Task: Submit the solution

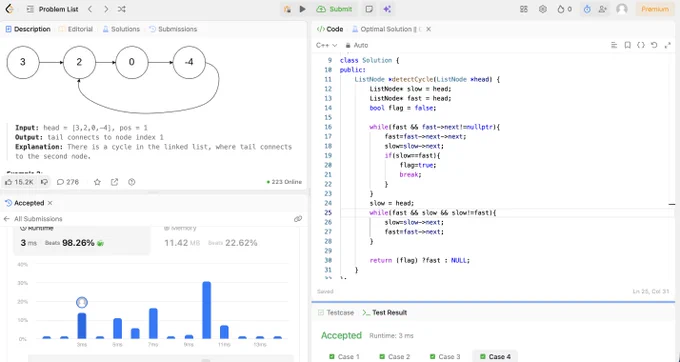Action: click(334, 9)
